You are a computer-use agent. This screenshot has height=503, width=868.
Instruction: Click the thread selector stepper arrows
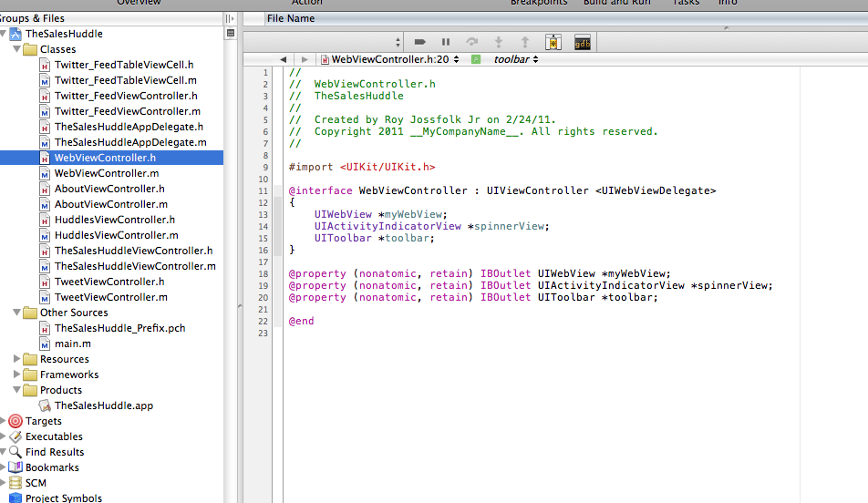coord(398,42)
